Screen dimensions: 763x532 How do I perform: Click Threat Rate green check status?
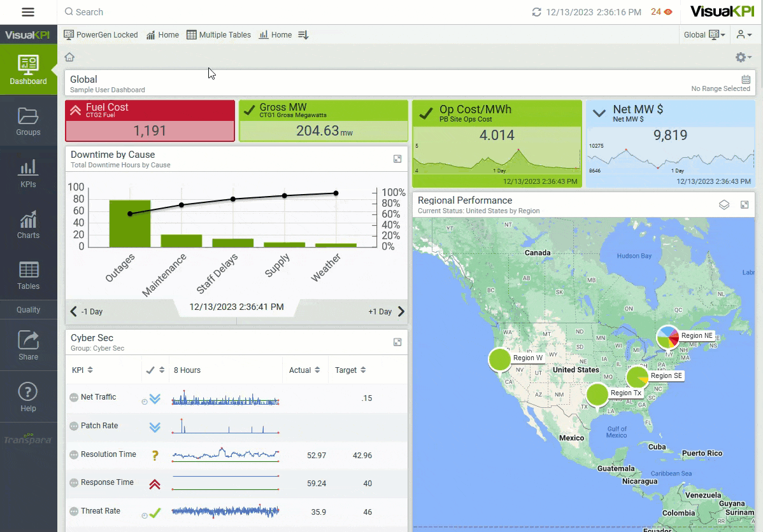tap(155, 512)
